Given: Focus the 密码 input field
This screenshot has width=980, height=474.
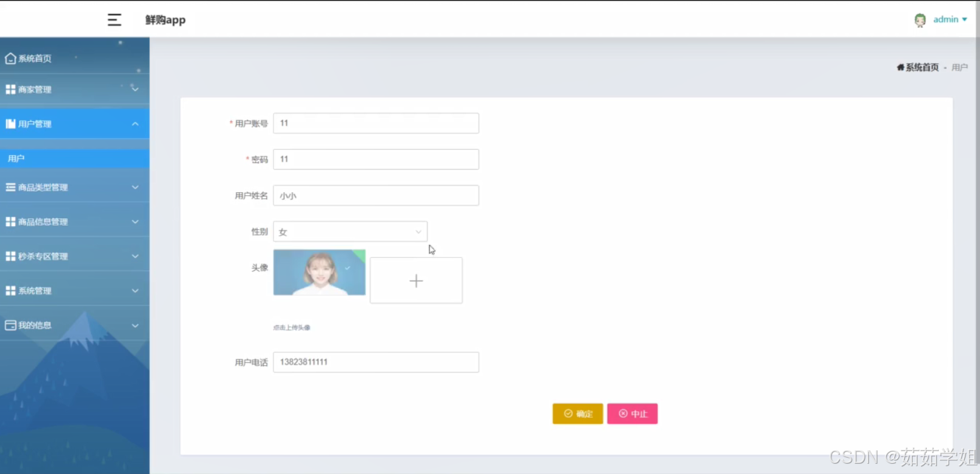Looking at the screenshot, I should coord(376,159).
